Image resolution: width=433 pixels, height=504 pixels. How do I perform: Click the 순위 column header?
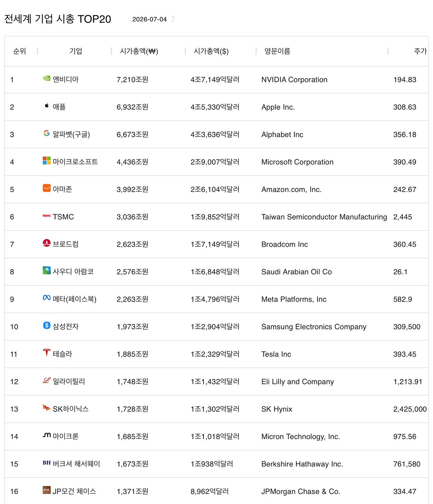[19, 51]
